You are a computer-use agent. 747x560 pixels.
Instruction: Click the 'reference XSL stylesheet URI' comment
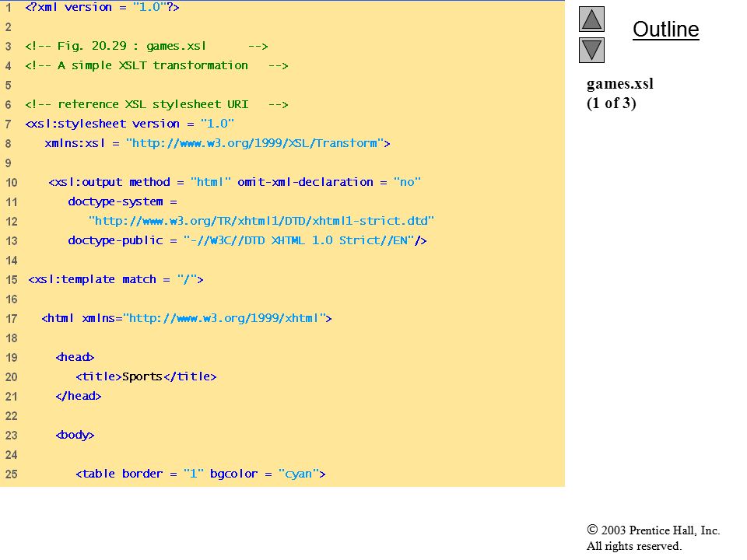pos(156,104)
